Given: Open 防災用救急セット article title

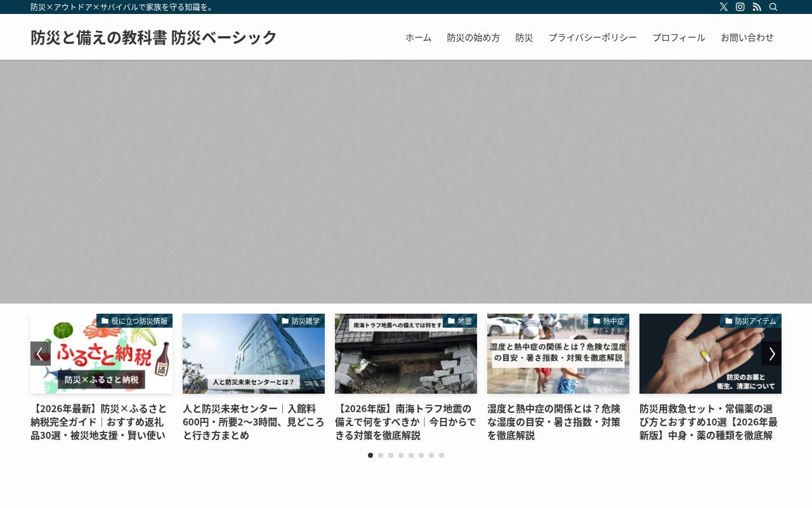Looking at the screenshot, I should pos(710,422).
